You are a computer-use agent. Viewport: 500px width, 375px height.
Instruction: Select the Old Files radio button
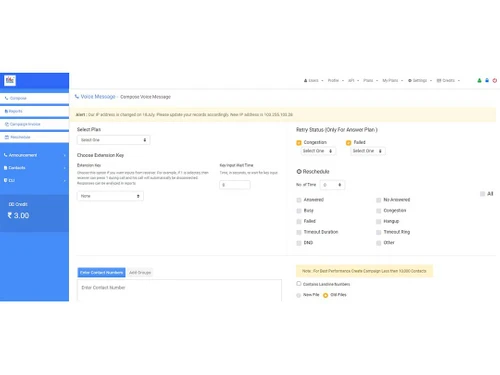(325, 295)
